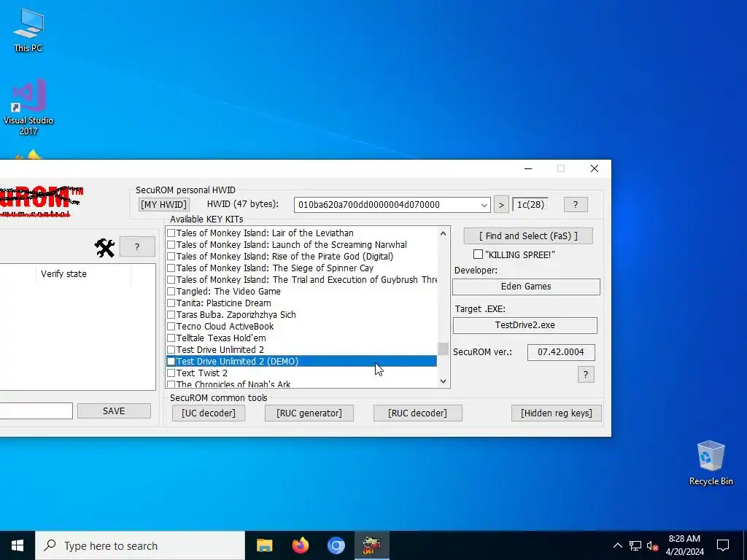Image resolution: width=747 pixels, height=560 pixels.
Task: Open the Recycle Bin desktop icon
Action: (711, 463)
